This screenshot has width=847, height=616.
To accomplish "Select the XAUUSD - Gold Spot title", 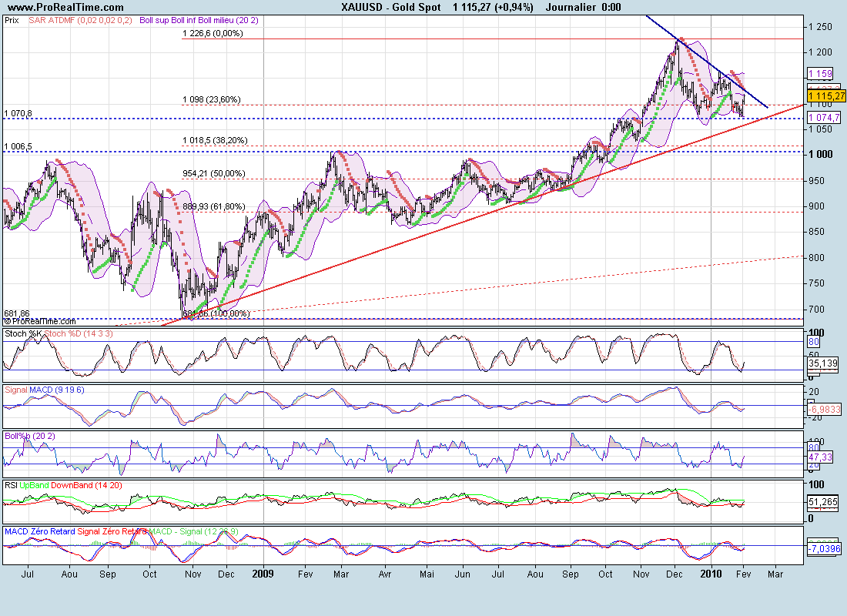I will point(391,8).
